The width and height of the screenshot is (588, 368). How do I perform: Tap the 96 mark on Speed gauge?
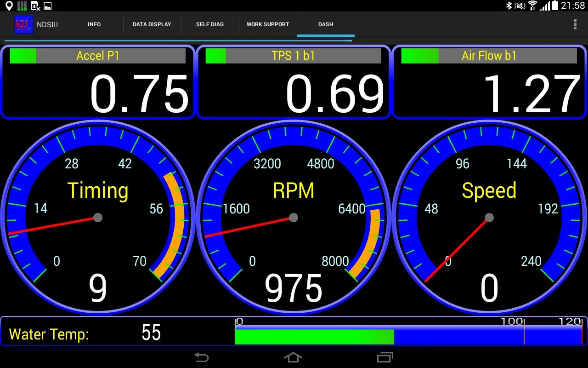point(463,164)
